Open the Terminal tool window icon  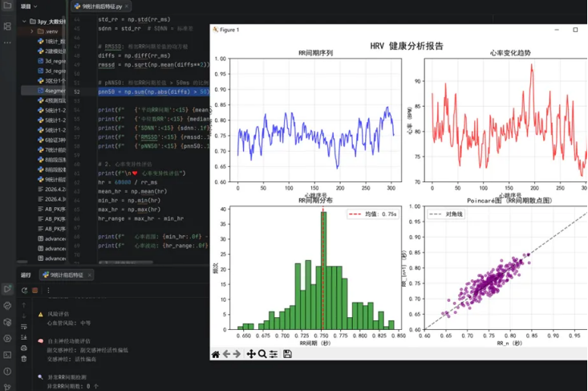(x=7, y=355)
